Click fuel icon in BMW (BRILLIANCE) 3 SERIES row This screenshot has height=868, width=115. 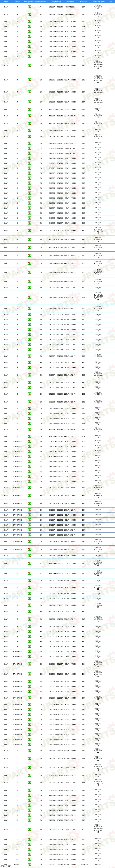pos(30,865)
